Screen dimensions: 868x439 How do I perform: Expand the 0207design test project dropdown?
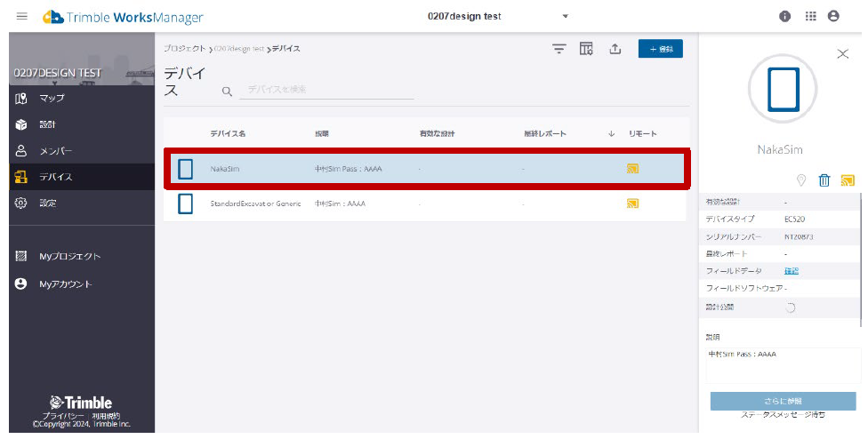pyautogui.click(x=565, y=17)
